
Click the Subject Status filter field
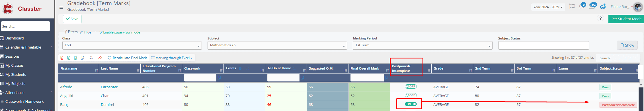[543, 45]
